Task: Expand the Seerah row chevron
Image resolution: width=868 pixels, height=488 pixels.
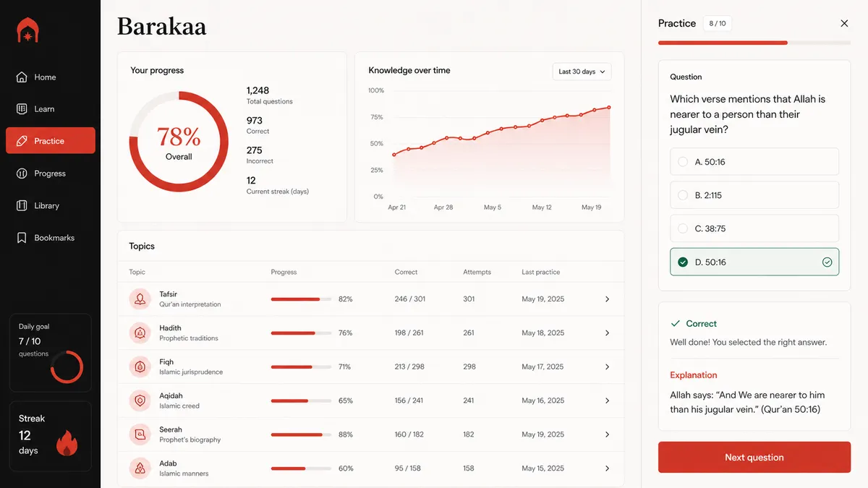Action: coord(607,435)
